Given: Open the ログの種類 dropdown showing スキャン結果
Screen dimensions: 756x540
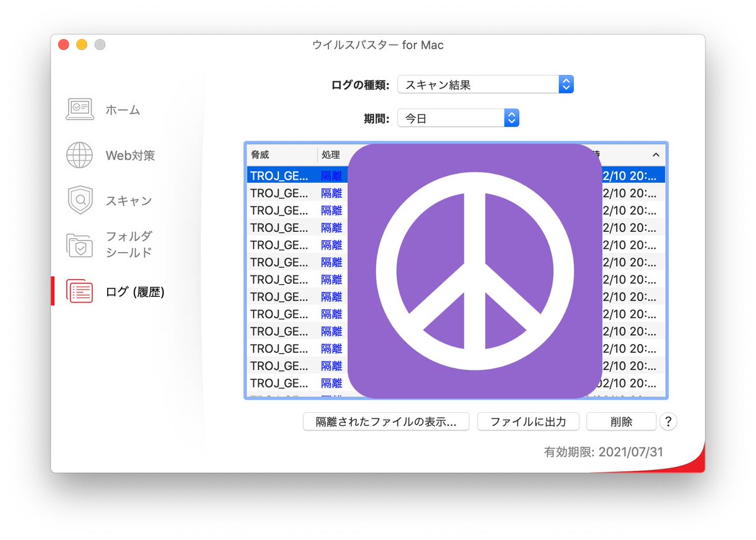Looking at the screenshot, I should [485, 84].
